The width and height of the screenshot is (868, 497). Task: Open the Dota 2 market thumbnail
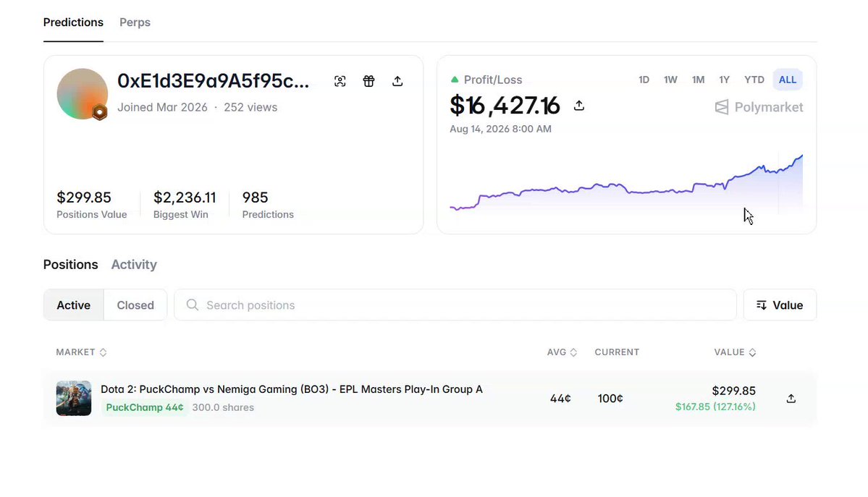[x=74, y=399]
